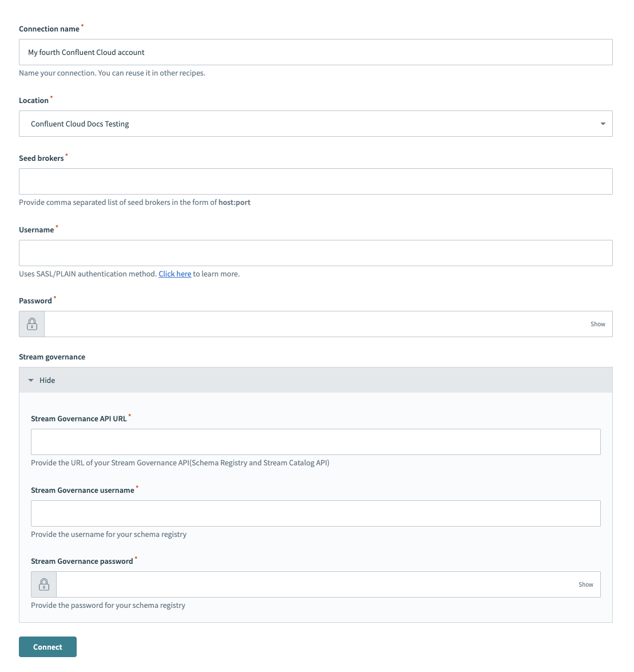Screen dimensions: 634x672
Task: Click inside the Seed brokers field
Action: pos(315,181)
